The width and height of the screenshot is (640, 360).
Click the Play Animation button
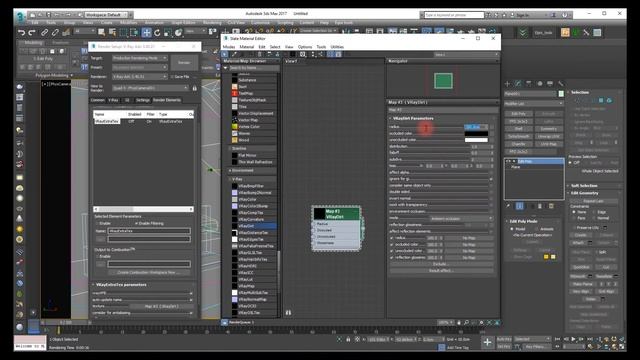573,339
